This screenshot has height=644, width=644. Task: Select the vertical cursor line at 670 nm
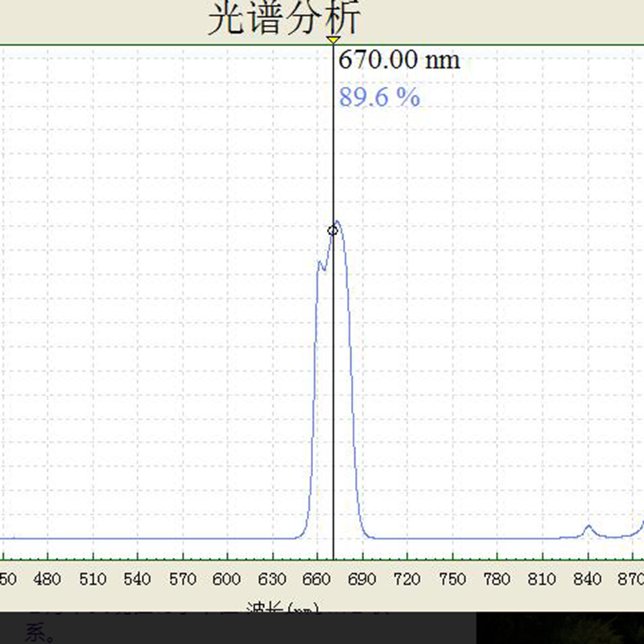click(x=333, y=362)
